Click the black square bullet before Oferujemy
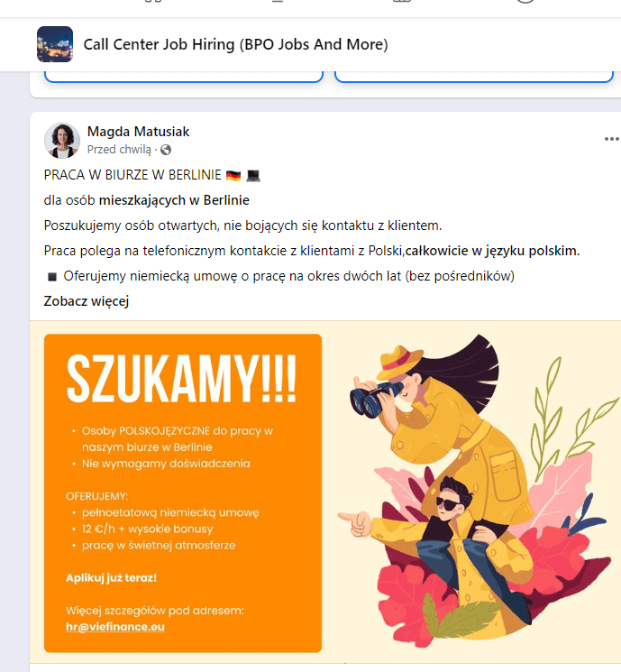Screen dimensions: 621x672 52,277
